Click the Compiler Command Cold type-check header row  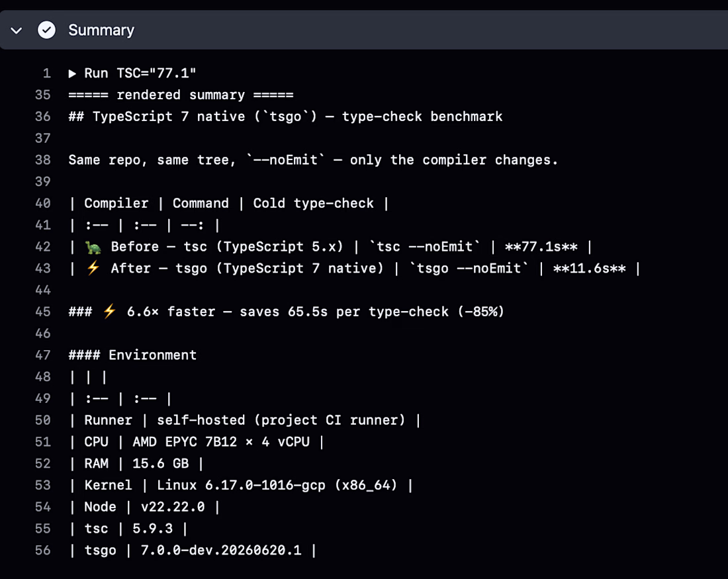coord(228,203)
